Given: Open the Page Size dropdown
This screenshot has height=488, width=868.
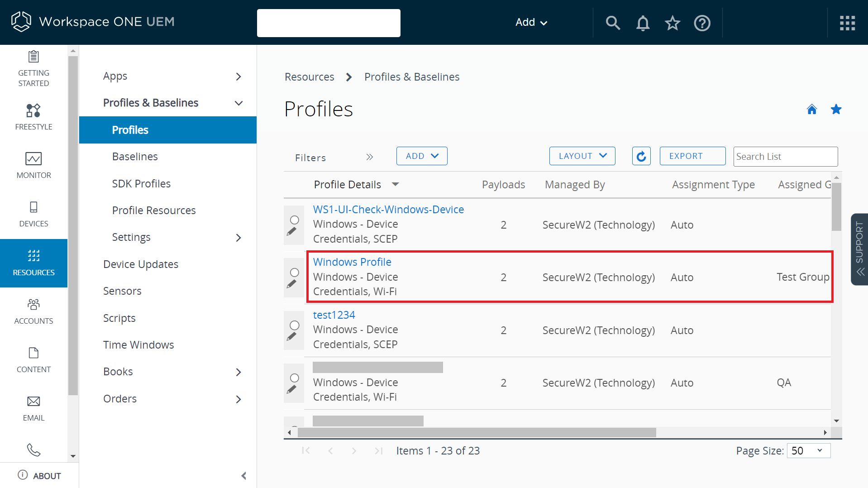Looking at the screenshot, I should [808, 451].
